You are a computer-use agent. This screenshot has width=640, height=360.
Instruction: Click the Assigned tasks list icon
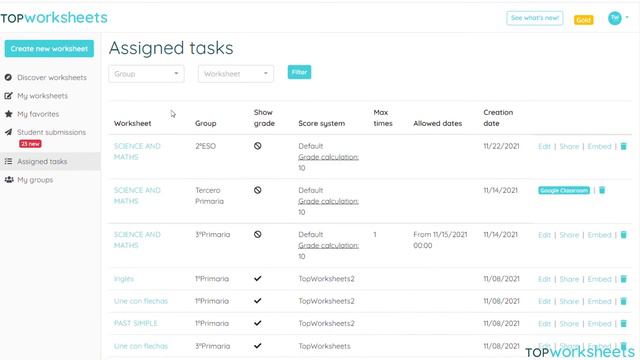click(x=8, y=161)
